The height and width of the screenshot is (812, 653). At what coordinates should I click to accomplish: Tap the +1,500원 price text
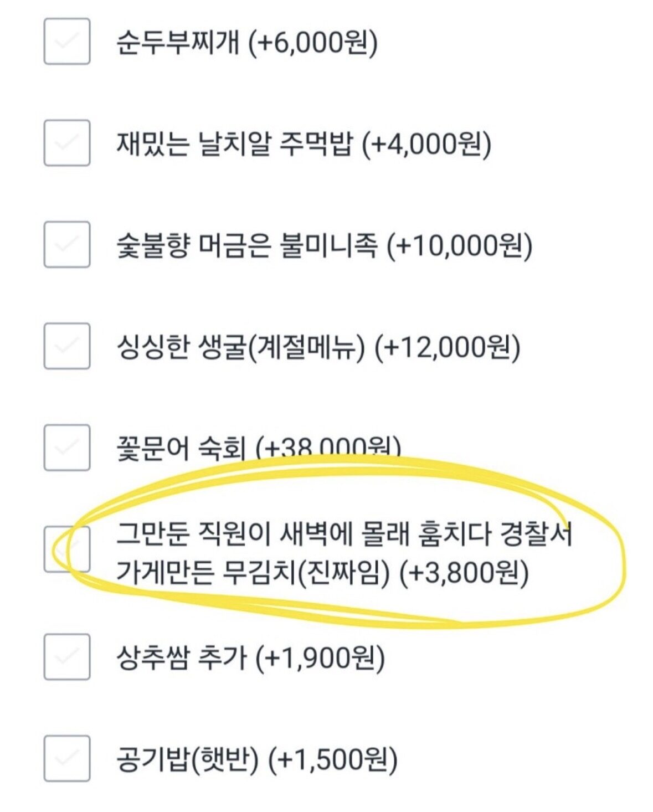(x=333, y=759)
